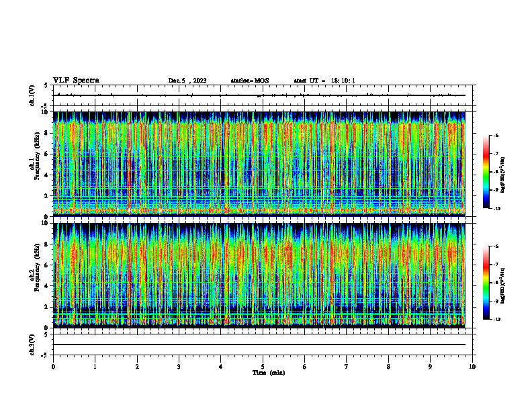
Task: Click the "2" kHz tick on ch.2 frequency axis
Action: pos(47,307)
